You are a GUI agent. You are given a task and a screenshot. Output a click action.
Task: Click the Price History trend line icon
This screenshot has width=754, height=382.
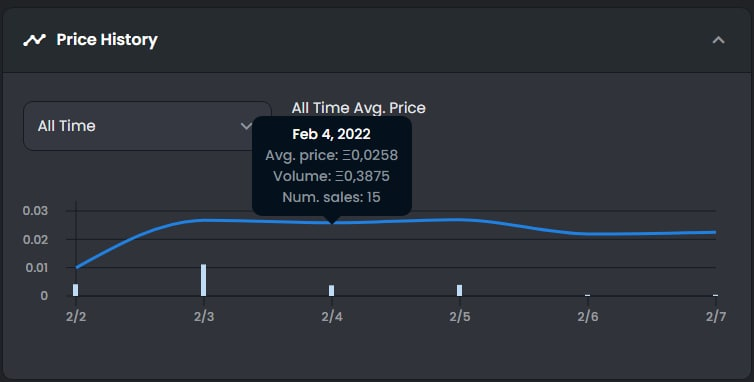point(34,40)
